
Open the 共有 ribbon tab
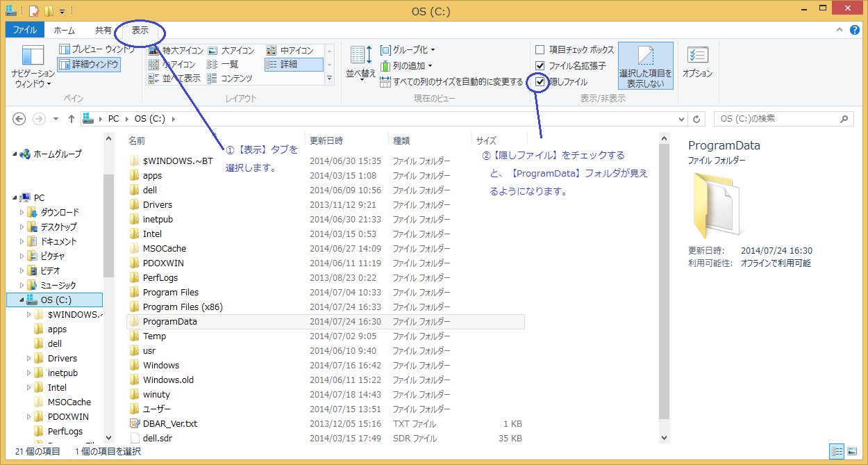click(103, 31)
